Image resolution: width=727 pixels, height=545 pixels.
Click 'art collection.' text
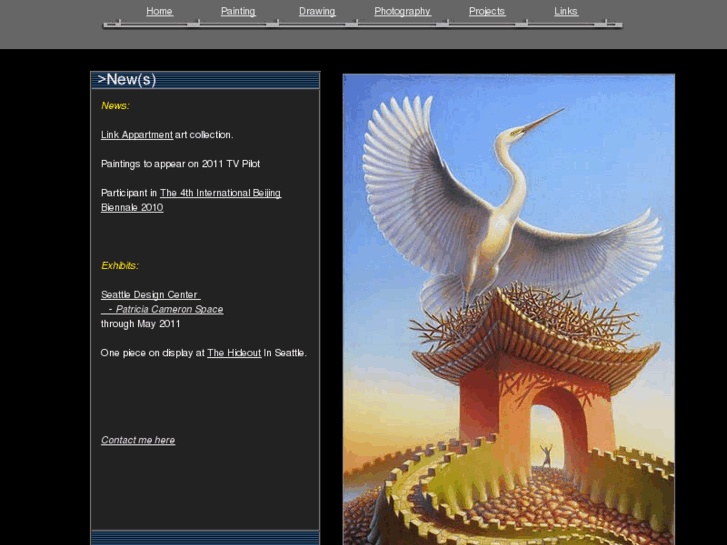[204, 135]
